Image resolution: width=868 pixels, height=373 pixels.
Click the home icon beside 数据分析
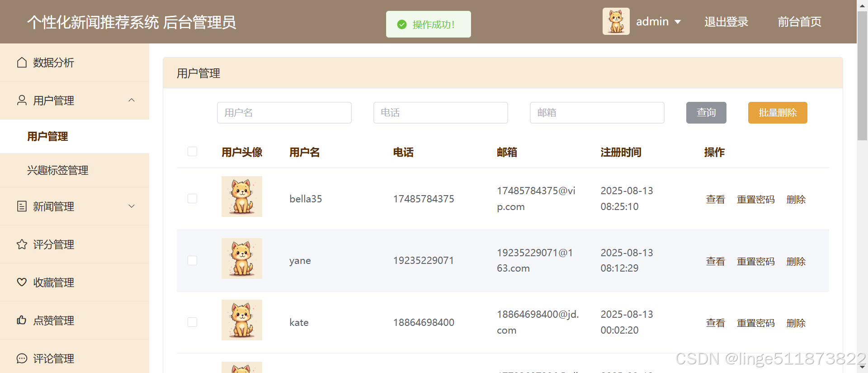coord(22,62)
